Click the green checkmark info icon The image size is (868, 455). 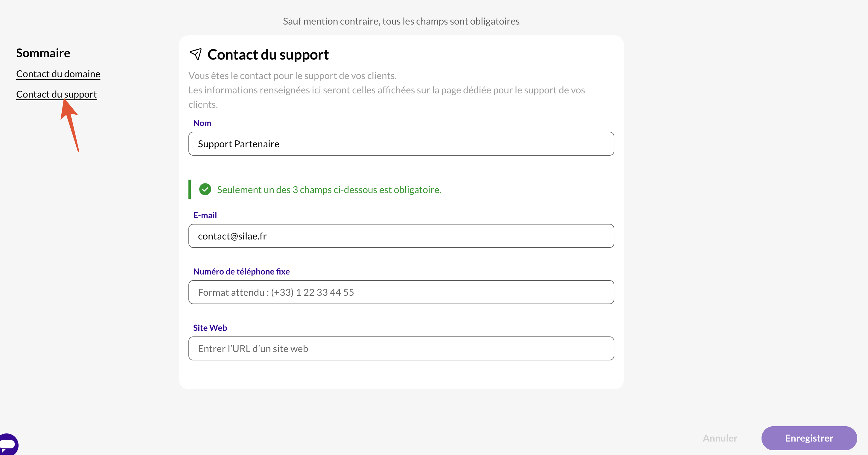[205, 189]
